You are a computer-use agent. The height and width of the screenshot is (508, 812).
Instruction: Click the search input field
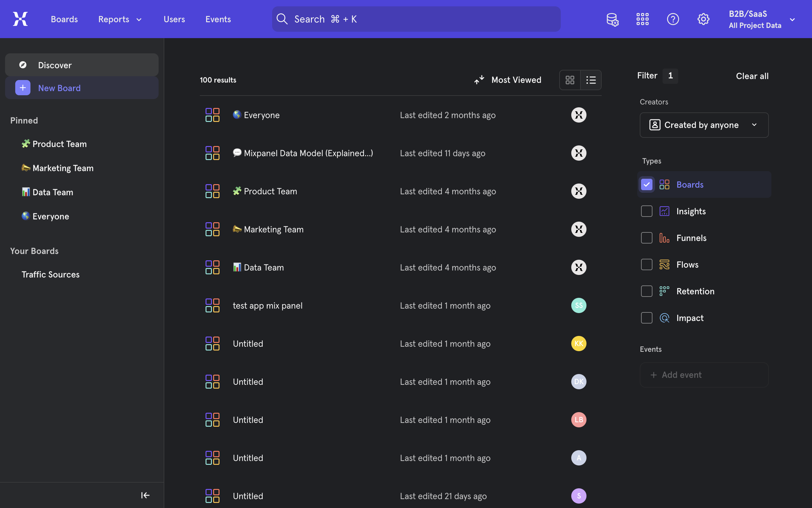416,19
